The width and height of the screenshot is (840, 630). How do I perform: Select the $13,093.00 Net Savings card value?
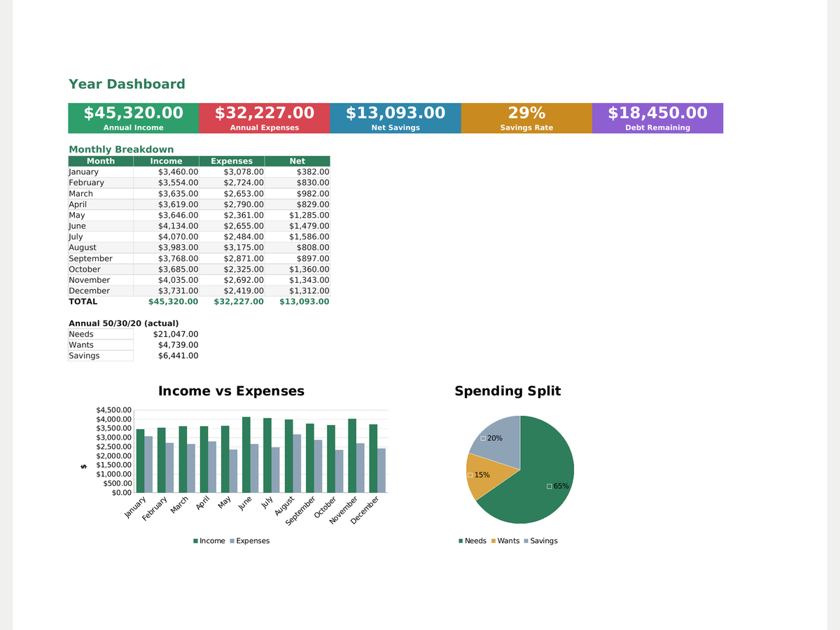(395, 113)
